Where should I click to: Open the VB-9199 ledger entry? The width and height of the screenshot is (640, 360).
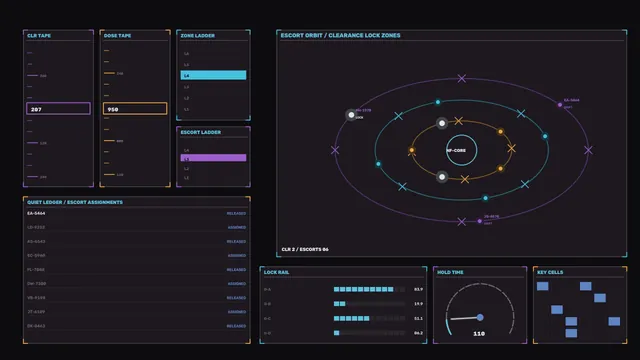tap(136, 298)
